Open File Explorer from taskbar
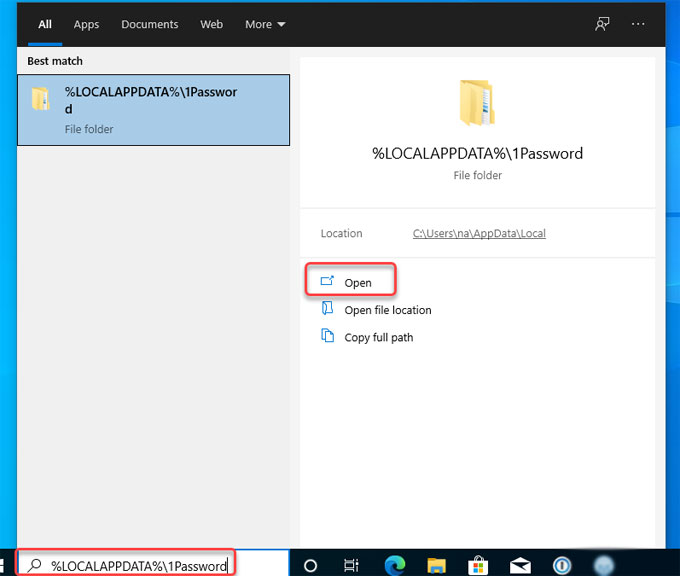 click(436, 566)
